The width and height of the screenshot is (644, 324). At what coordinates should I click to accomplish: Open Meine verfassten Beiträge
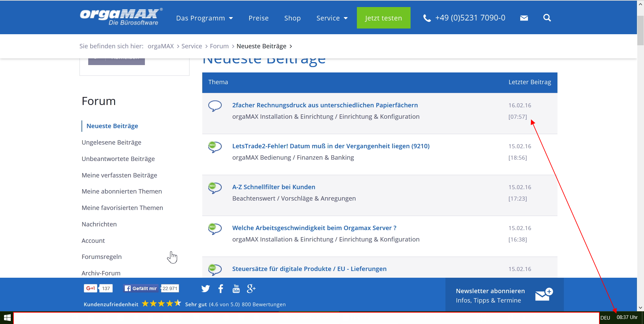119,175
